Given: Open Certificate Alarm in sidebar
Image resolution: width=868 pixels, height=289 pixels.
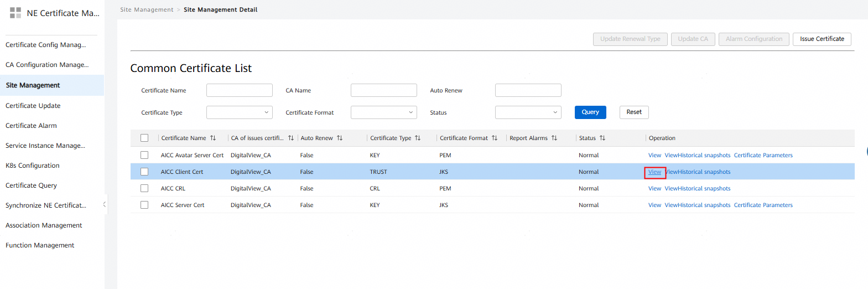Looking at the screenshot, I should pos(32,126).
